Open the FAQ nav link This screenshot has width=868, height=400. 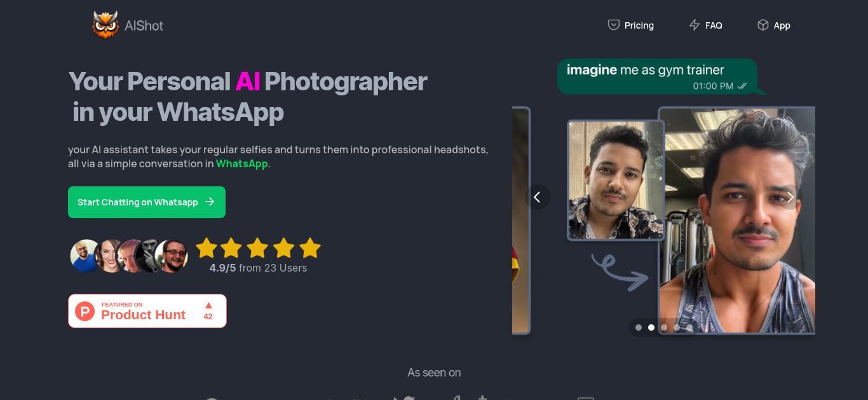tap(706, 25)
